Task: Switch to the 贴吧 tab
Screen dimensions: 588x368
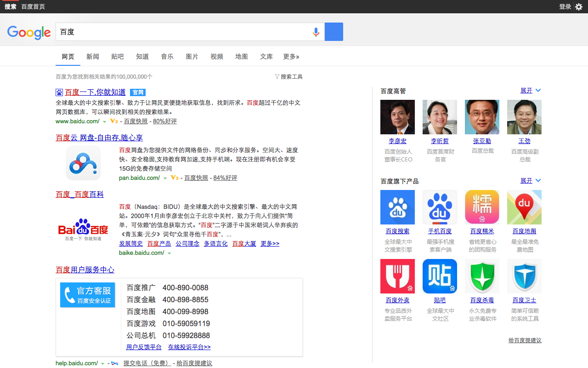Action: (x=118, y=57)
